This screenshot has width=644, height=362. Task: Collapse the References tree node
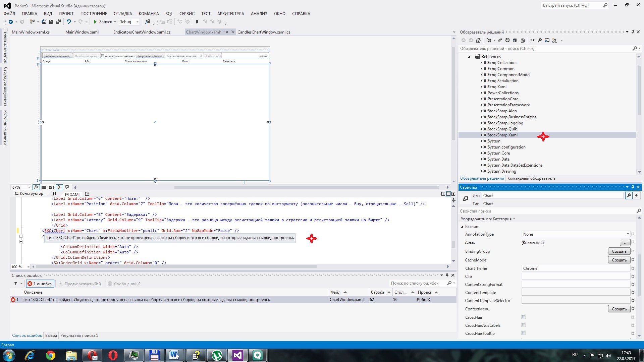tap(469, 57)
